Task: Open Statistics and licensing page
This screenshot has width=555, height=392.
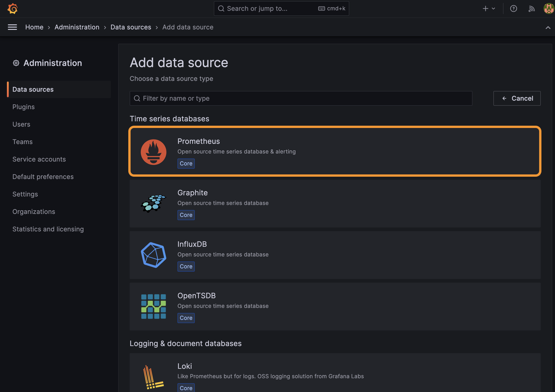Action: point(48,229)
